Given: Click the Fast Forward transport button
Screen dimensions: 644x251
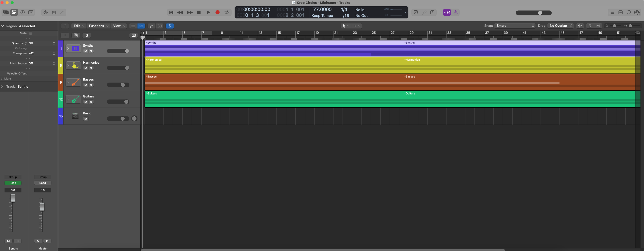Looking at the screenshot, I should 190,12.
